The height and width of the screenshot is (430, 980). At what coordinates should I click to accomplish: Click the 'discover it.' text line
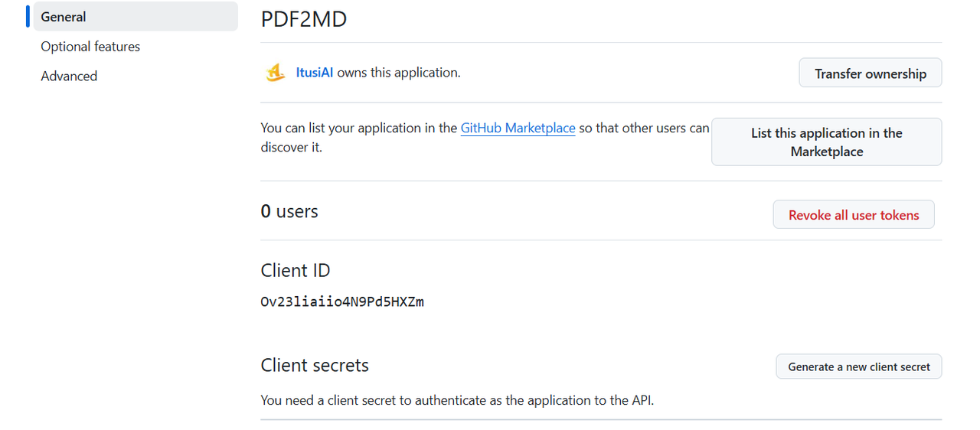coord(292,147)
